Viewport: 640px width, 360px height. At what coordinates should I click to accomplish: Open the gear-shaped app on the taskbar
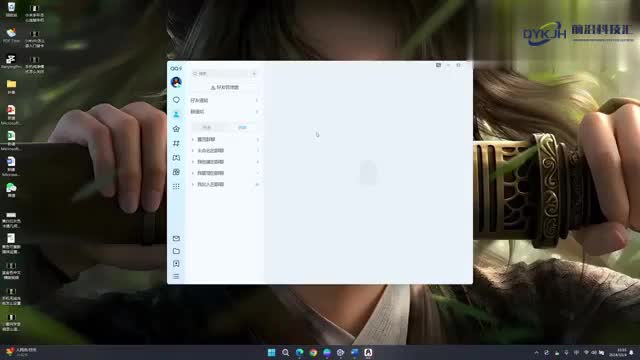click(x=340, y=353)
